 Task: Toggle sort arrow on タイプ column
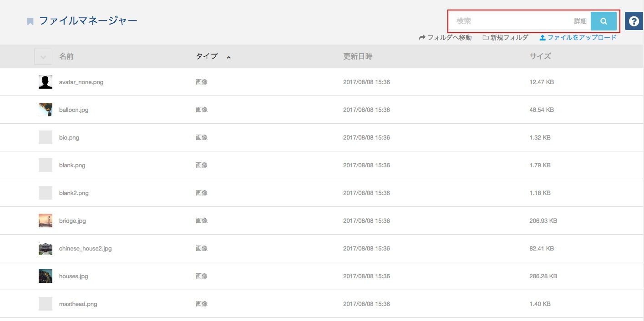pos(228,57)
